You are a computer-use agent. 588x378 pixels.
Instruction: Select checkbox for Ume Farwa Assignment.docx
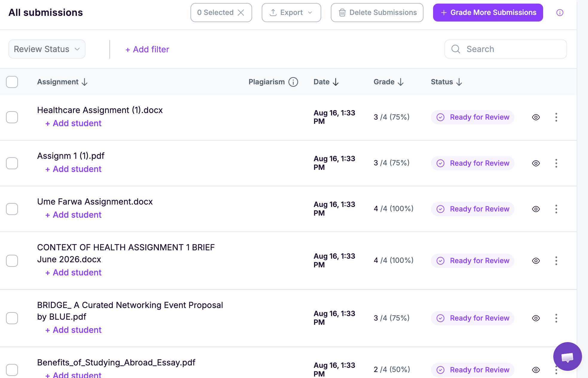12,209
